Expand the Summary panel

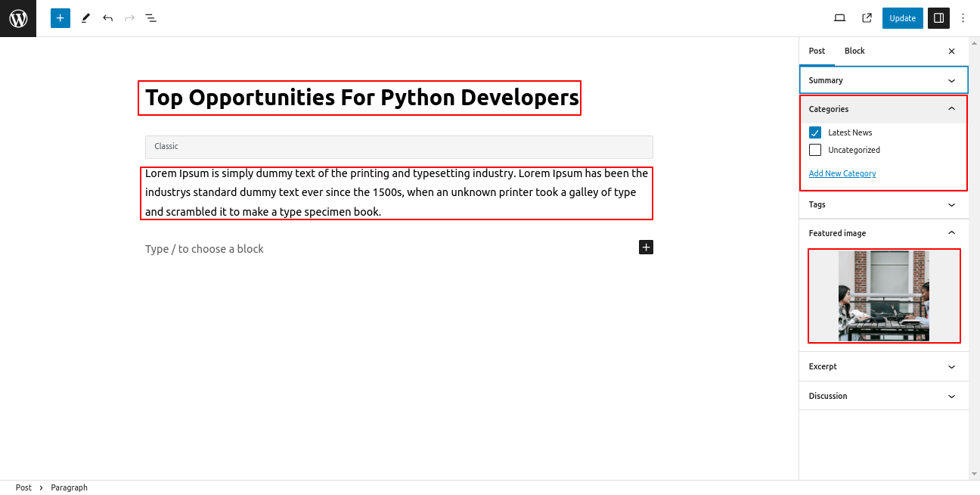[x=883, y=80]
